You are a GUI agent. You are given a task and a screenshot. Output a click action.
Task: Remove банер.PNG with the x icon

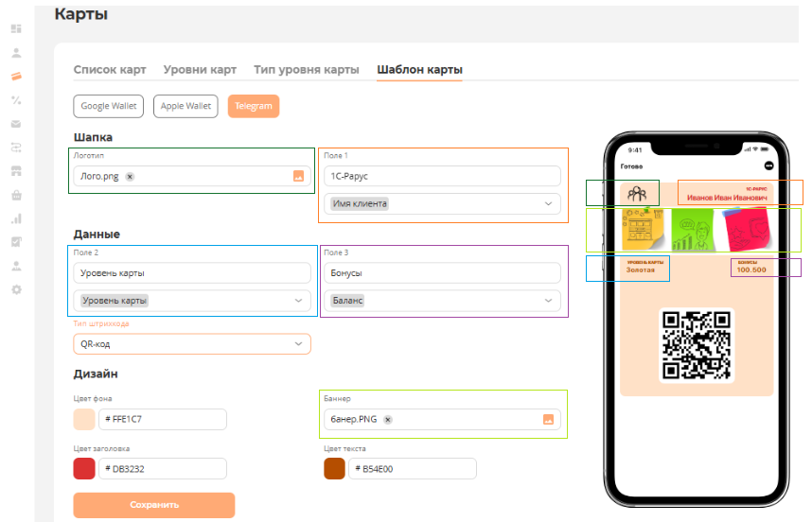pos(388,420)
